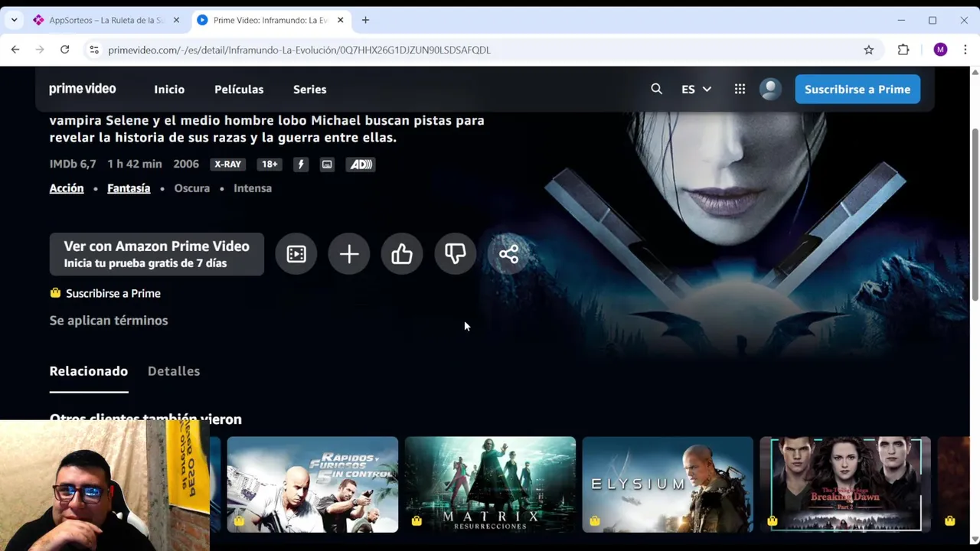
Task: Open the tab search dropdown arrow
Action: coord(14,20)
